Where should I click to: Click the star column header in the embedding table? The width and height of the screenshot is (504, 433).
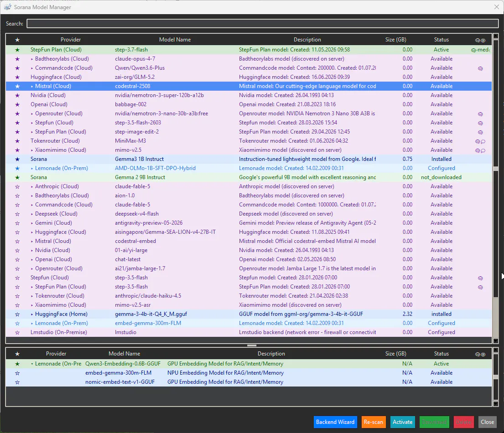pos(17,354)
